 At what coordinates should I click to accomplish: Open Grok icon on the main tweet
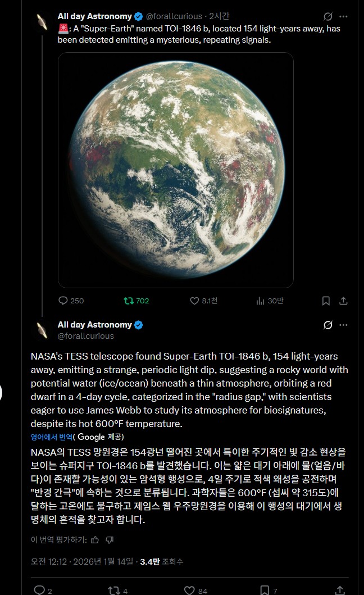[x=328, y=325]
